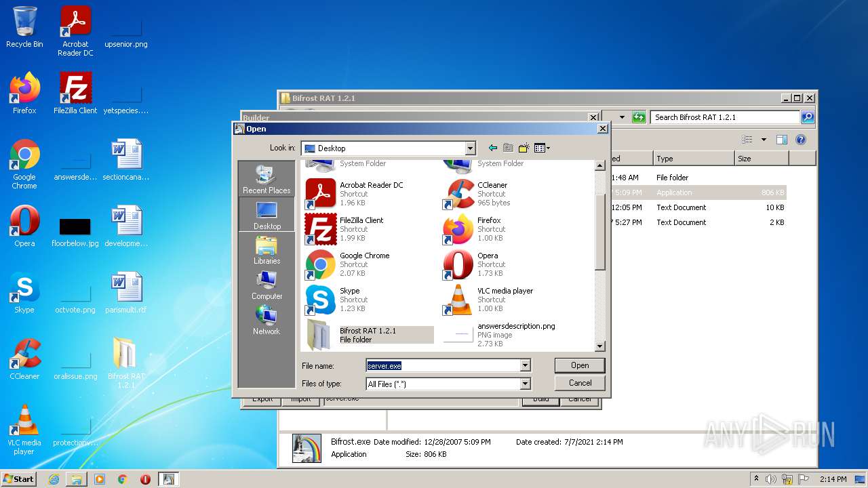The width and height of the screenshot is (868, 488).
Task: Click the Open button
Action: coord(580,365)
